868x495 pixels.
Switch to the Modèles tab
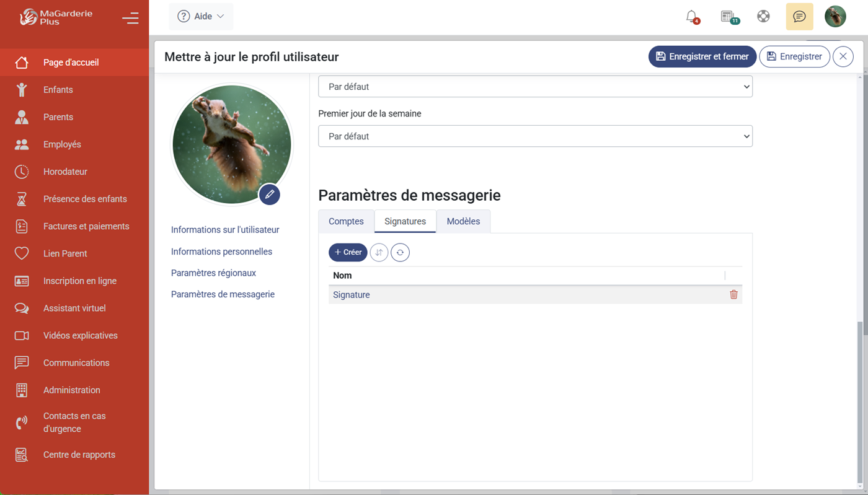[x=463, y=221]
